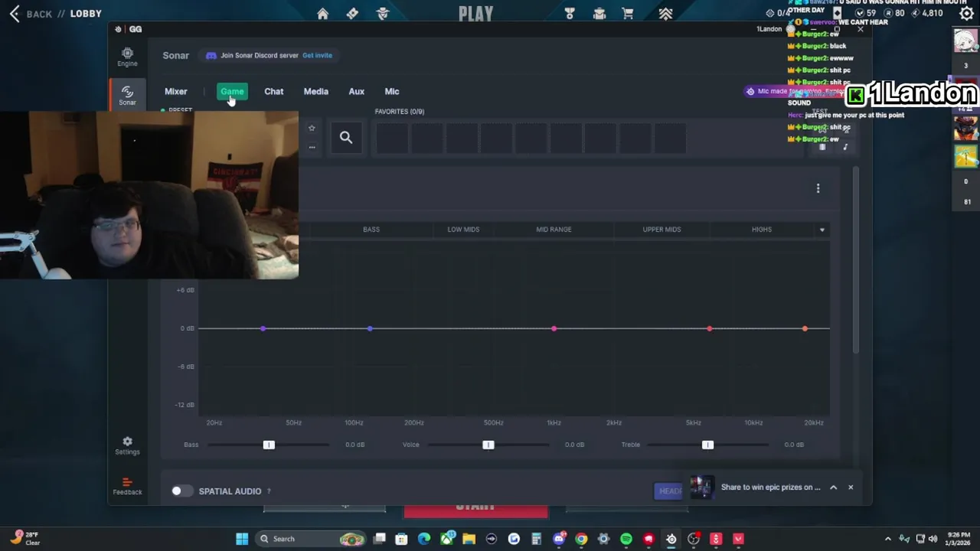
Task: Click the preset search magnifier icon
Action: click(346, 138)
